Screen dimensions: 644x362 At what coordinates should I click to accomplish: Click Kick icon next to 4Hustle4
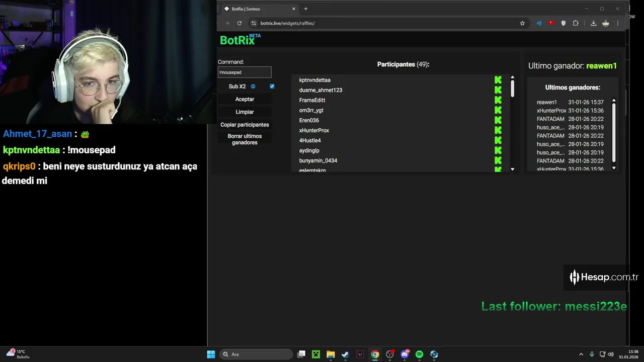(x=498, y=140)
